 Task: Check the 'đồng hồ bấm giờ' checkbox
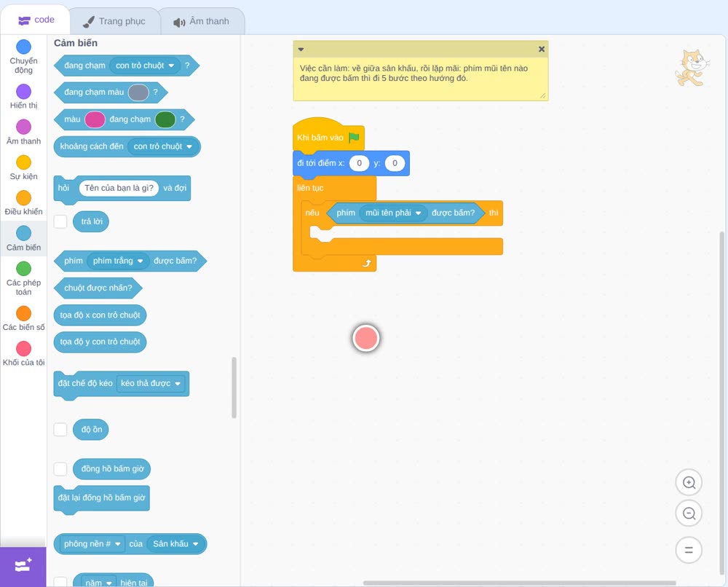tap(60, 469)
